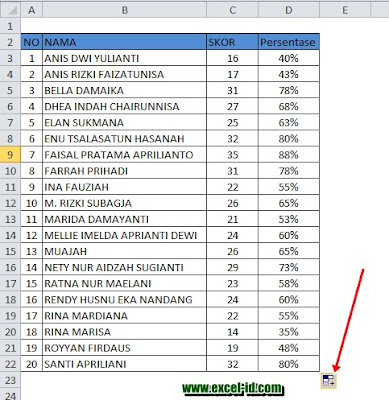Click the NO header cell
This screenshot has width=389, height=400.
(32, 42)
